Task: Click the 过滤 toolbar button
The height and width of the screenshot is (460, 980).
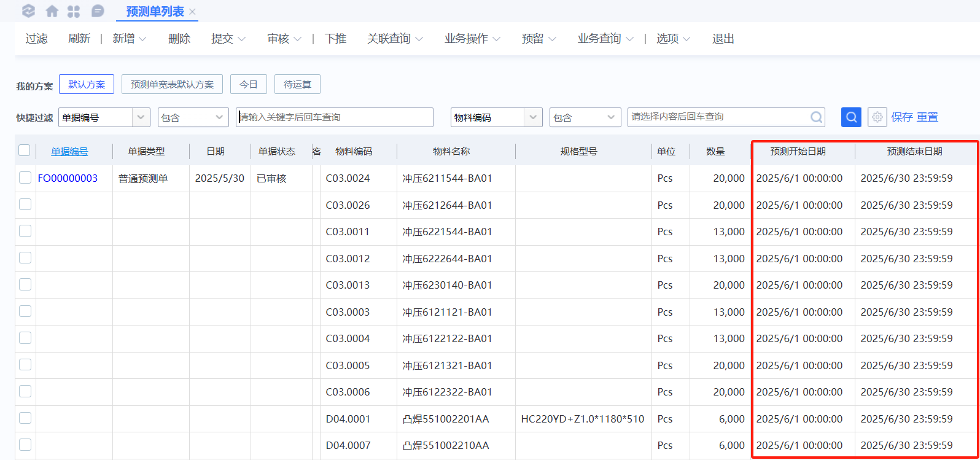Action: (x=37, y=39)
